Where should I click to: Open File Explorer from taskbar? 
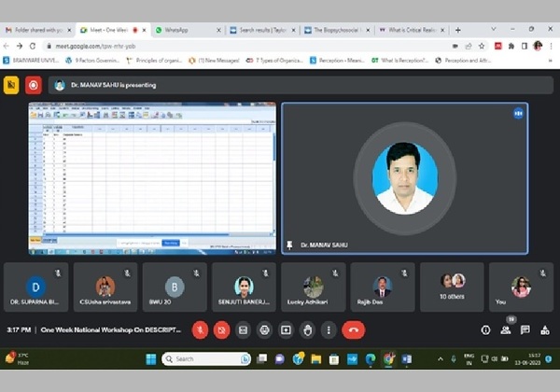click(316, 359)
